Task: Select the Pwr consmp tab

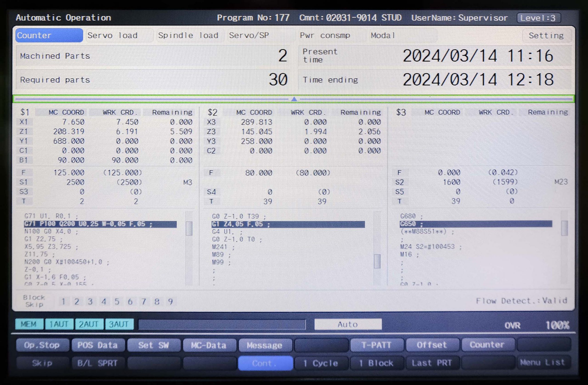Action: click(325, 35)
